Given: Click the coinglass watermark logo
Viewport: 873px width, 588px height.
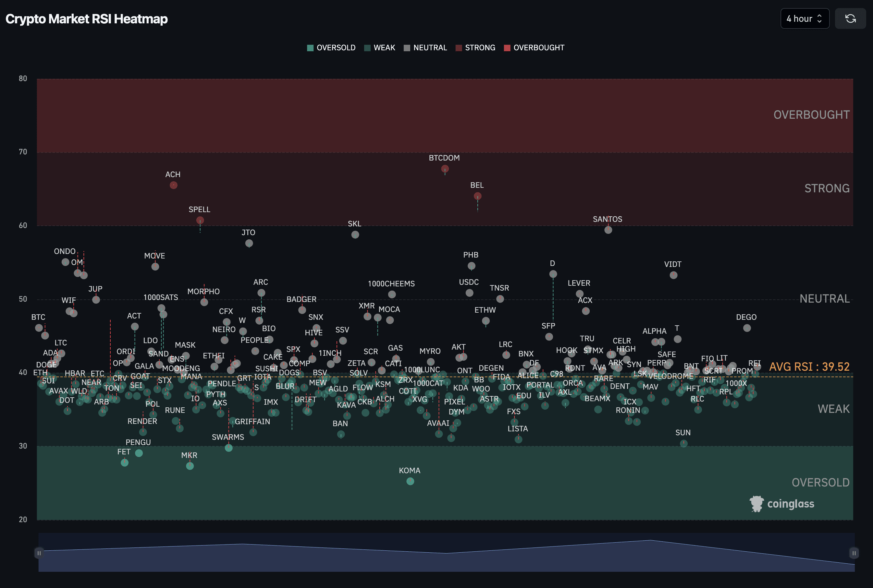Looking at the screenshot, I should 782,504.
